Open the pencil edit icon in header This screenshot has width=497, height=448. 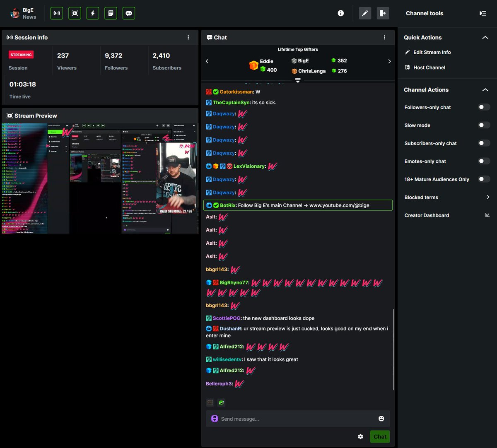click(365, 13)
